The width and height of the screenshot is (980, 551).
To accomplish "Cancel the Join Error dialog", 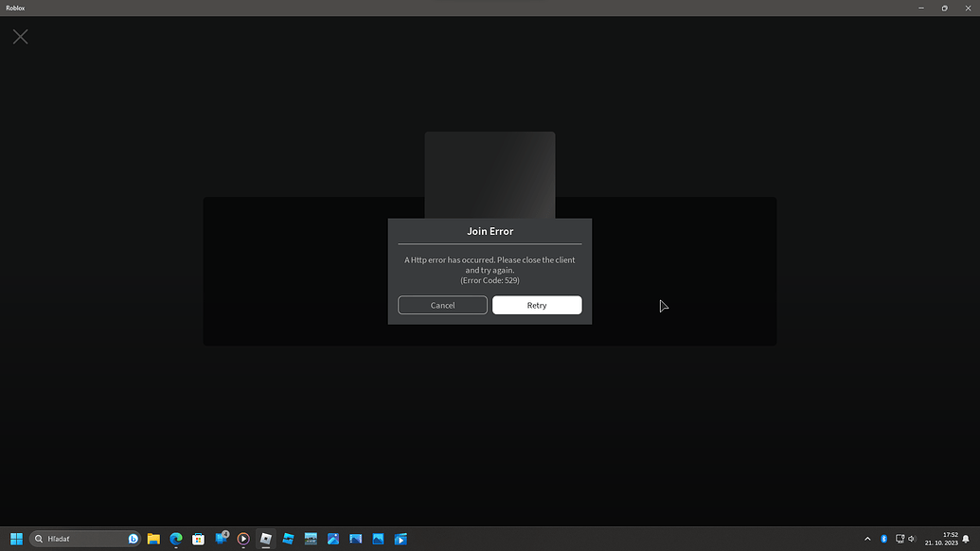I will (x=442, y=305).
